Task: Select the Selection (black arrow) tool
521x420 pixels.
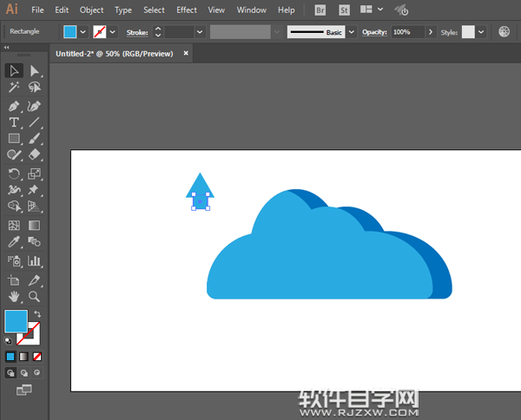Action: pos(14,70)
